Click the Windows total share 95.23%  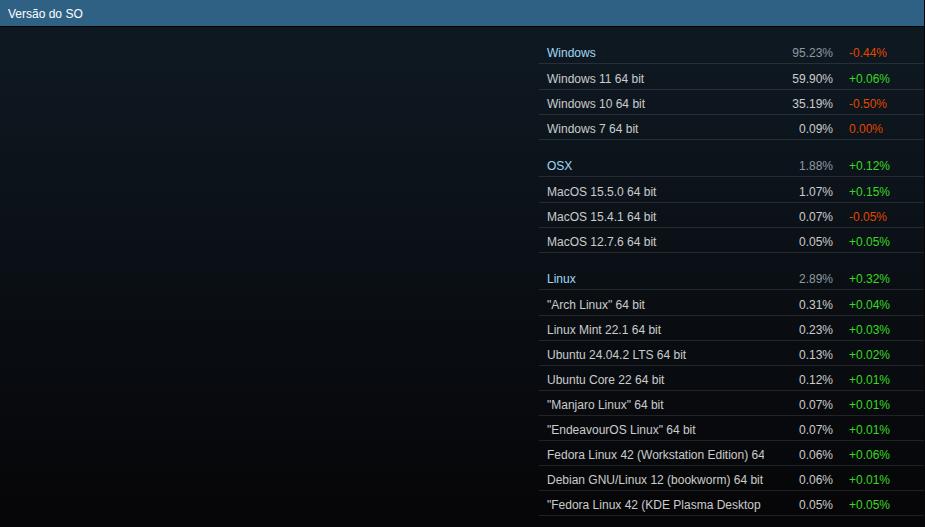(x=812, y=53)
